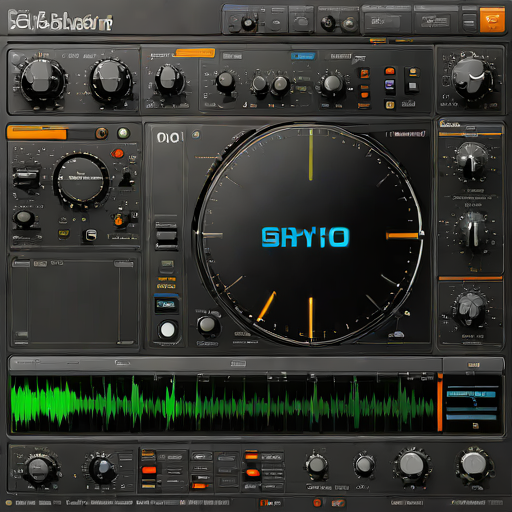Click the center of the large jog wheel
Viewport: 512px width, 512px height.
308,235
